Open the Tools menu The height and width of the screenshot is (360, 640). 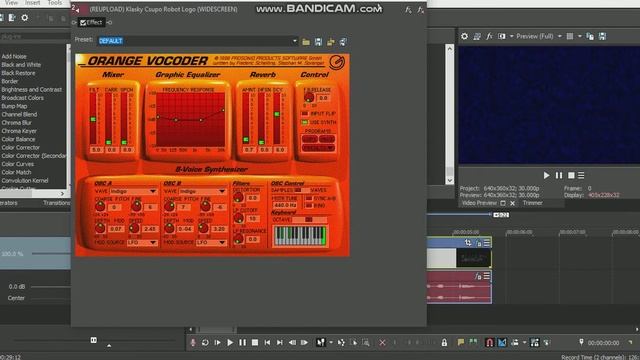tap(55, 3)
